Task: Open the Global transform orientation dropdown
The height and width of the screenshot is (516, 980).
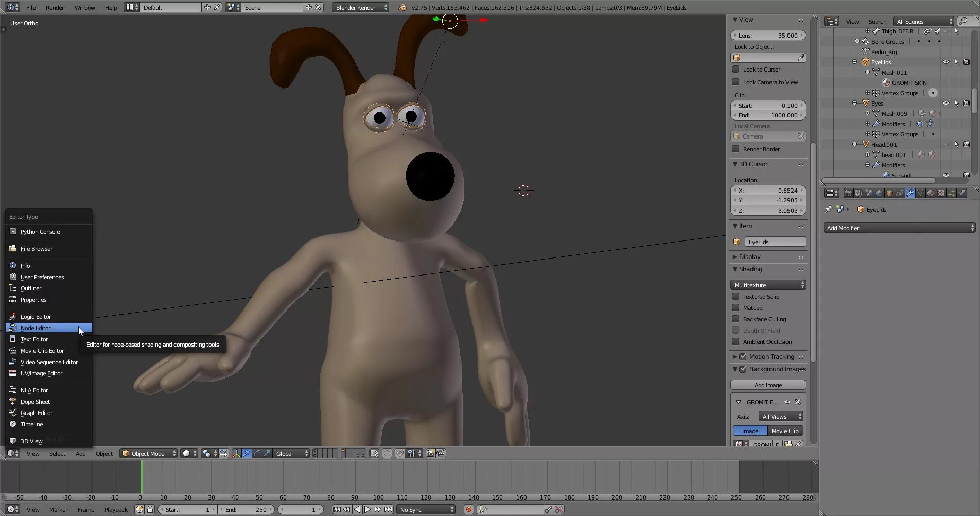Action: (291, 453)
